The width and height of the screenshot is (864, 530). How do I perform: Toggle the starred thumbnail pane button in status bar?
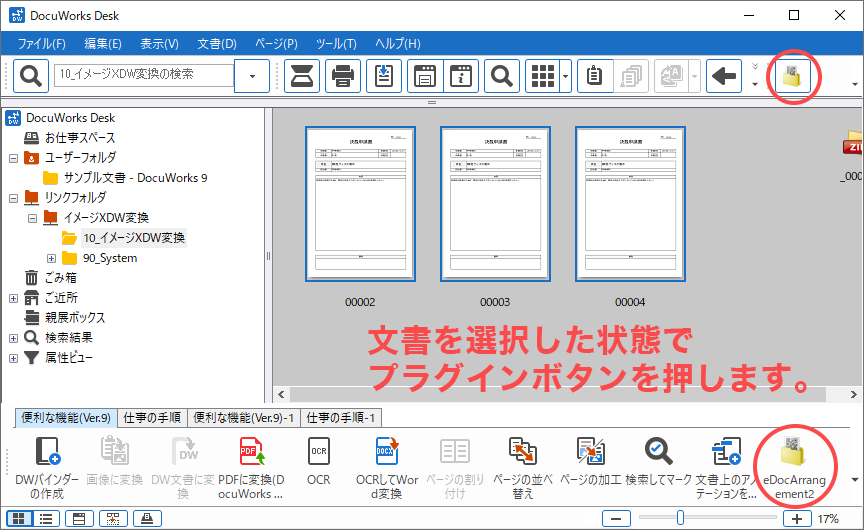(x=113, y=518)
